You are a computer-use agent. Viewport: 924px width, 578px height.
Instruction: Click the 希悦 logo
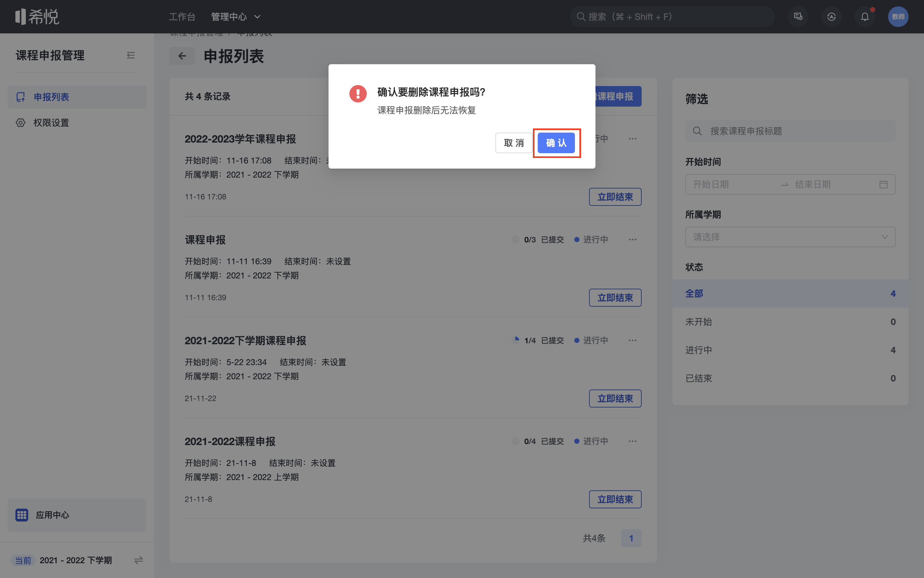tap(37, 17)
